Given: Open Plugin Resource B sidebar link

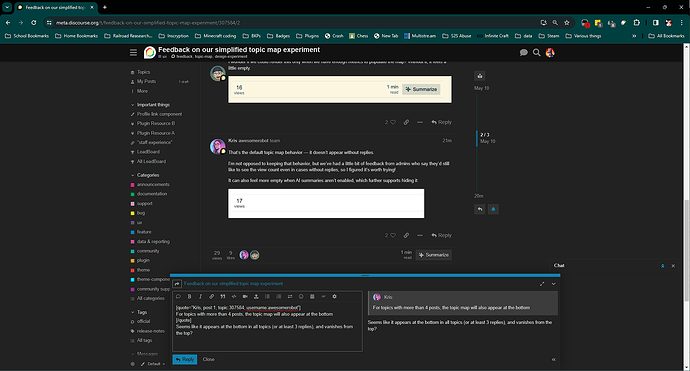Looking at the screenshot, I should [153, 124].
